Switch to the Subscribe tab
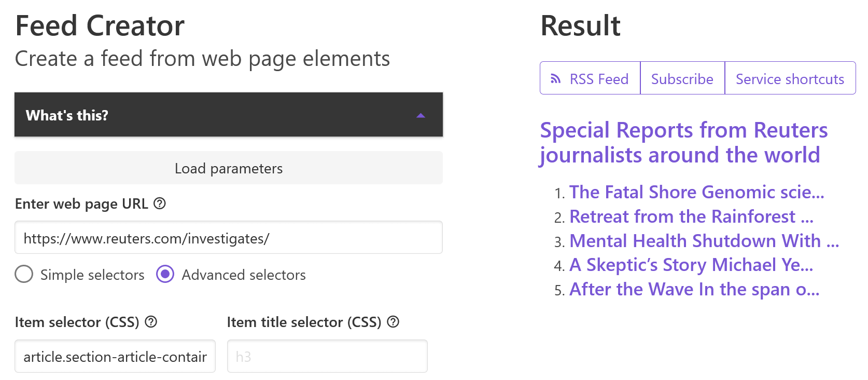The height and width of the screenshot is (380, 868). click(682, 78)
